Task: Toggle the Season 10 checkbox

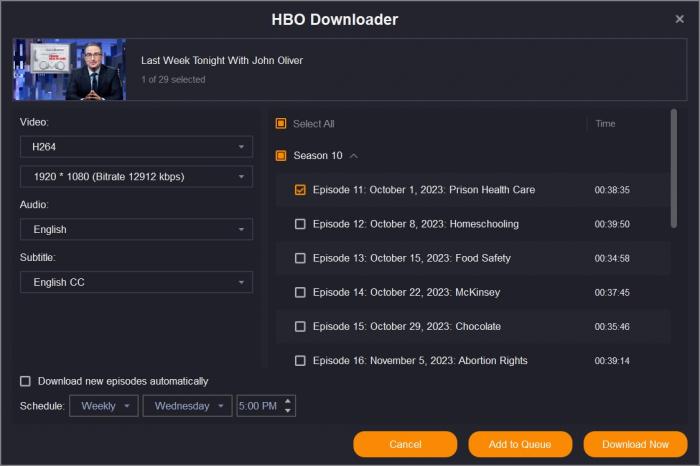Action: [281, 156]
